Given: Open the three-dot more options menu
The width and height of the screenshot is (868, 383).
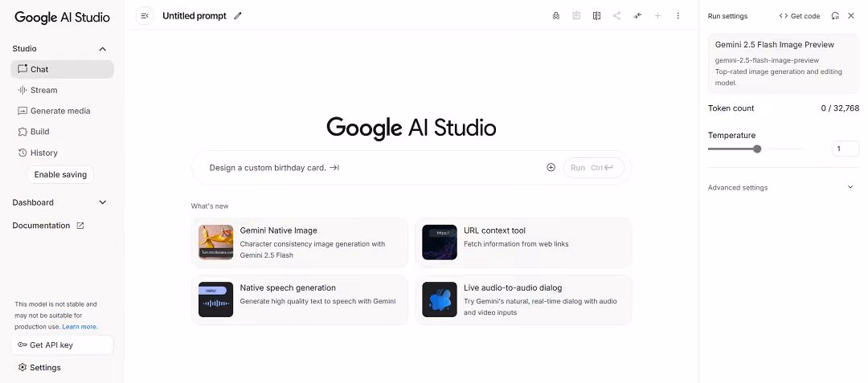Looking at the screenshot, I should point(678,16).
